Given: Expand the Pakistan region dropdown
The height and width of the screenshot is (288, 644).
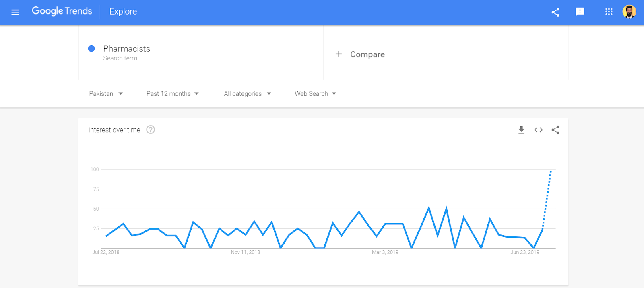Looking at the screenshot, I should point(106,94).
